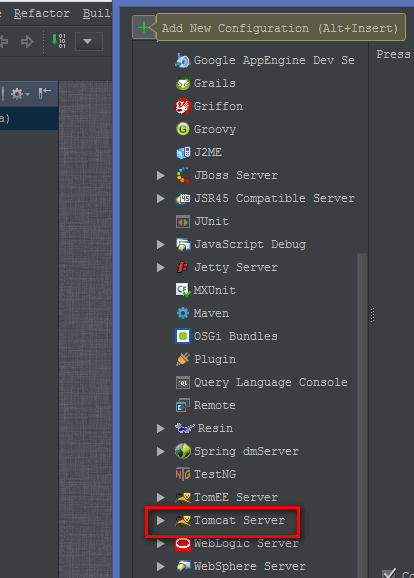This screenshot has height=578, width=414.
Task: Select the JavaScript Debug icon
Action: pyautogui.click(x=183, y=244)
